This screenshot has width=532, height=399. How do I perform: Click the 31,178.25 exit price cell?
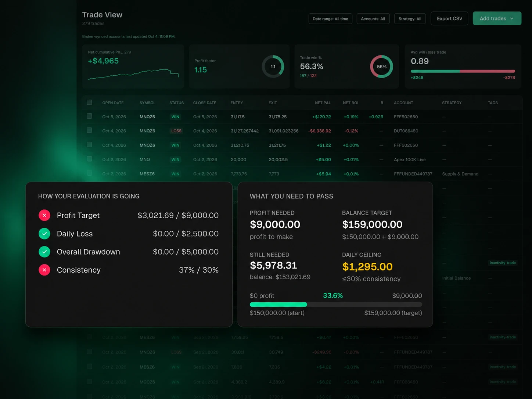(277, 117)
